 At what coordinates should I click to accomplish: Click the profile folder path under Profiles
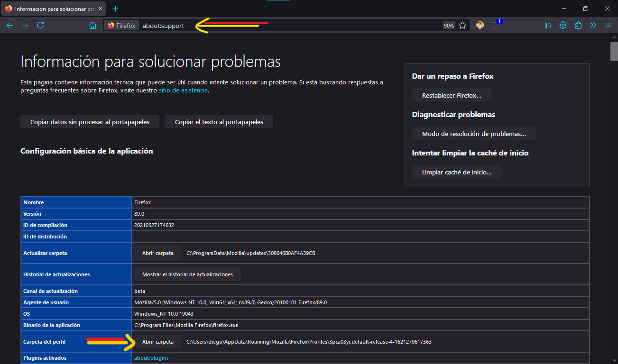tap(309, 342)
